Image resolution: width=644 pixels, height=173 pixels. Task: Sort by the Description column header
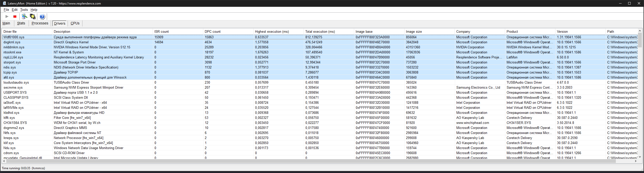click(x=103, y=31)
